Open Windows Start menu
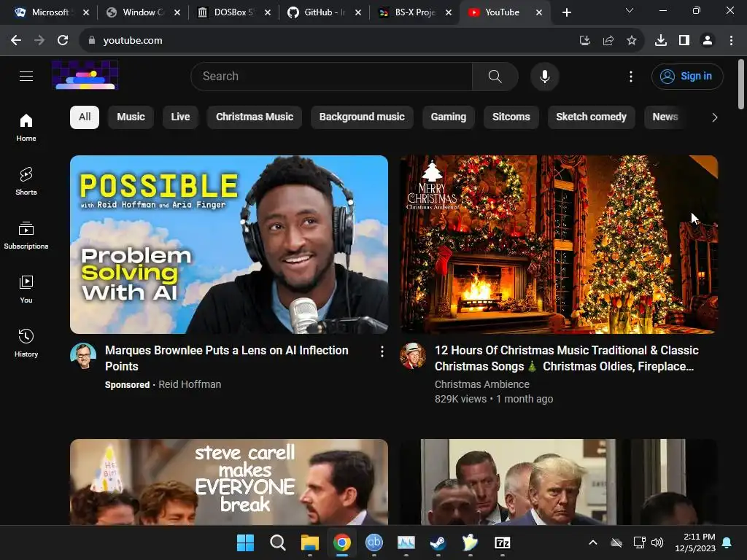Viewport: 747px width, 560px height. coord(245,542)
